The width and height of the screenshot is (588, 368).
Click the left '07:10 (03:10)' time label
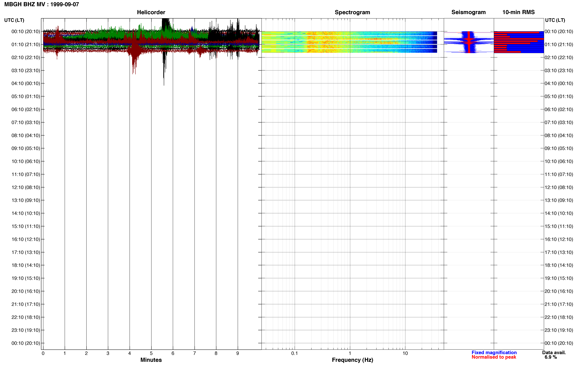[26, 122]
